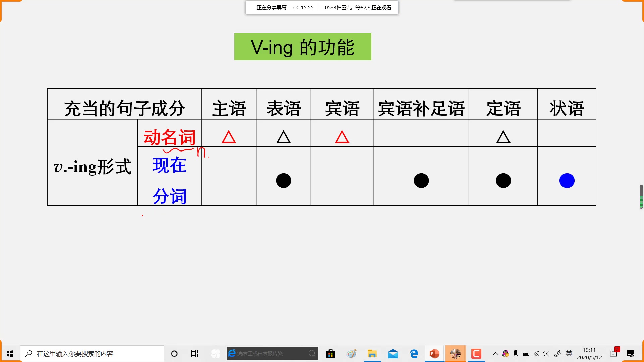Open the Paint app in the taskbar
Screen dimensions: 644x362
tap(351, 354)
